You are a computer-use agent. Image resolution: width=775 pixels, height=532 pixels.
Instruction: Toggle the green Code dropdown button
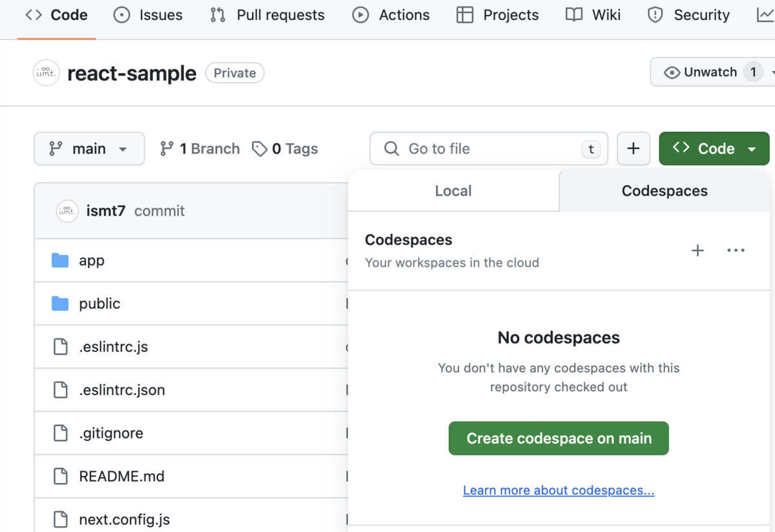coord(714,148)
